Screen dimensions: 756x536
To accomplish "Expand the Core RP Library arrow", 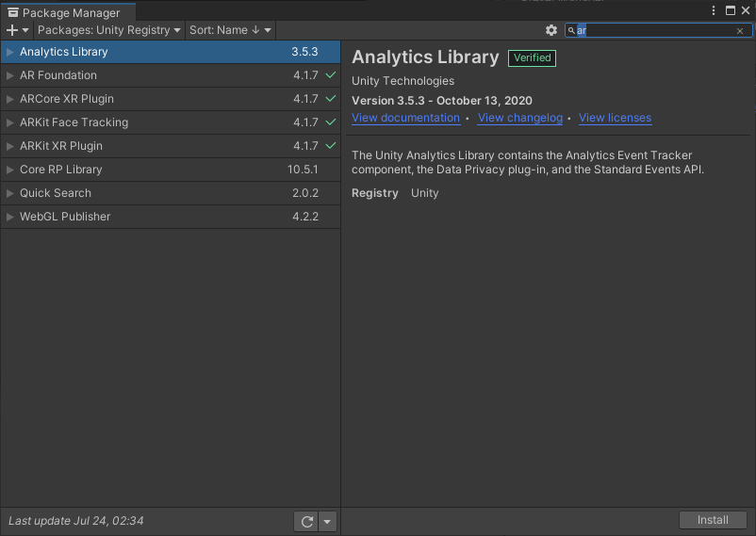I will click(10, 170).
